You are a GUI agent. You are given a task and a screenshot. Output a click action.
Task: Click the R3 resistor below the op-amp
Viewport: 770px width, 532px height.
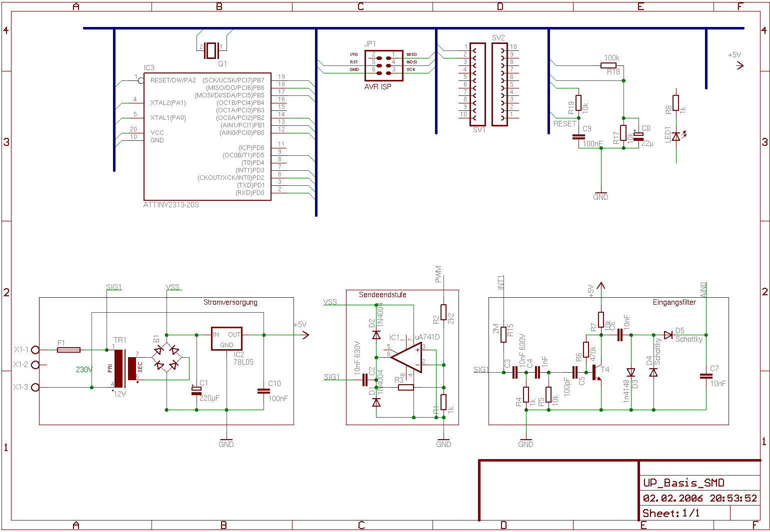[x=406, y=387]
